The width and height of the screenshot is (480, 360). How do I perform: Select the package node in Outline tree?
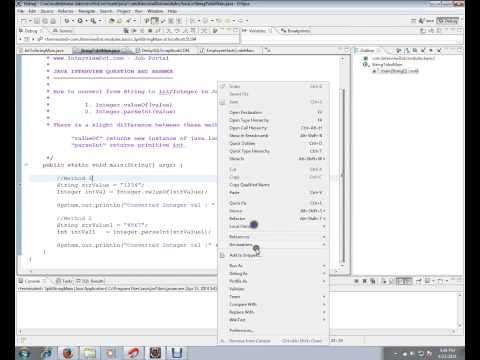tap(400, 58)
